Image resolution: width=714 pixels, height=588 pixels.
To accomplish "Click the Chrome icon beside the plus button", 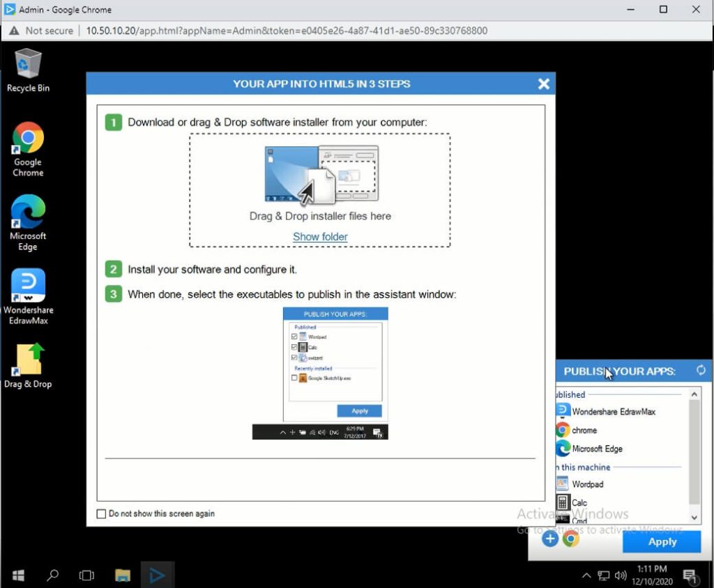I will pos(570,539).
